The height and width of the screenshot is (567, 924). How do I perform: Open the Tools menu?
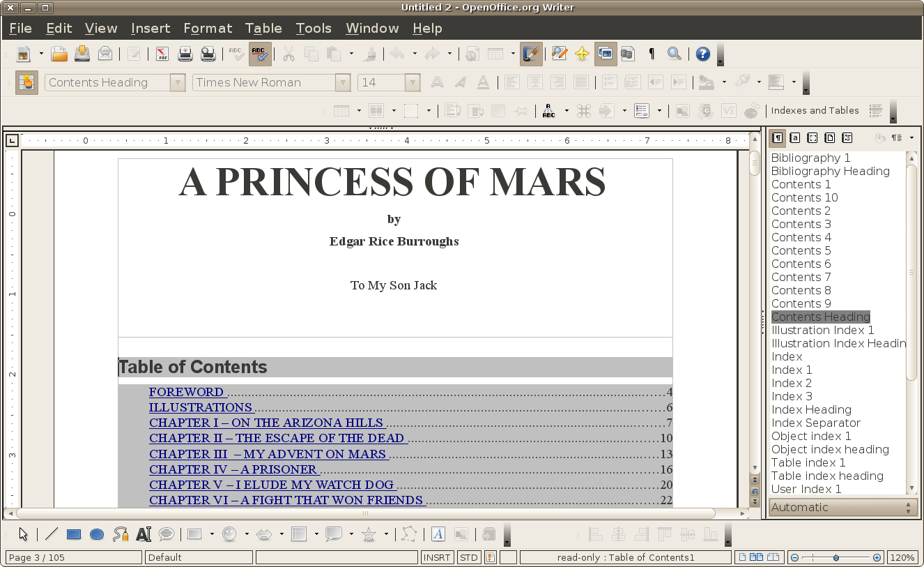point(314,29)
